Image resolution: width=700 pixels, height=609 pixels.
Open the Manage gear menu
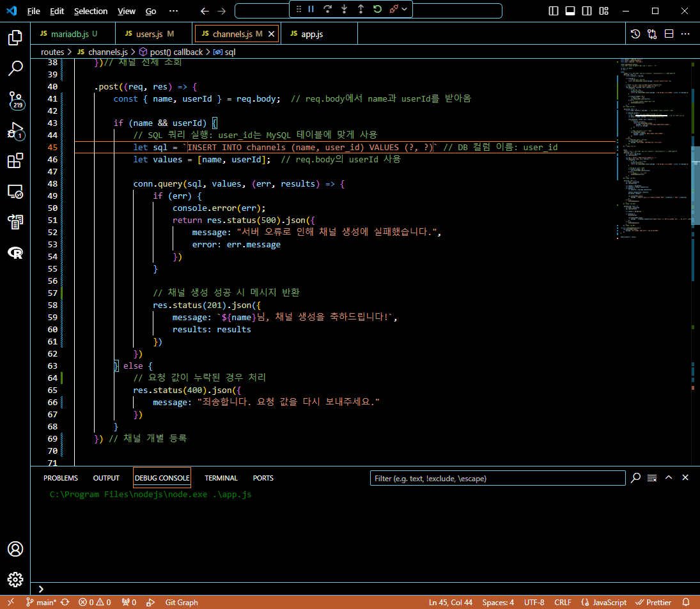click(15, 579)
